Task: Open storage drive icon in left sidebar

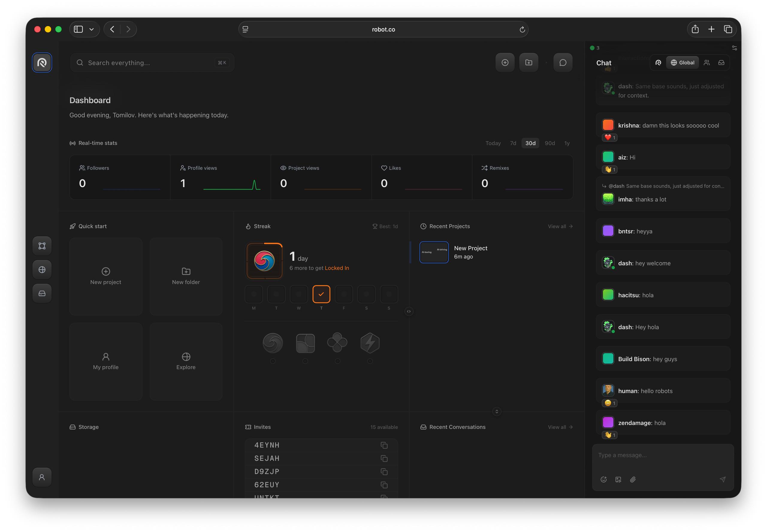Action: coord(42,293)
